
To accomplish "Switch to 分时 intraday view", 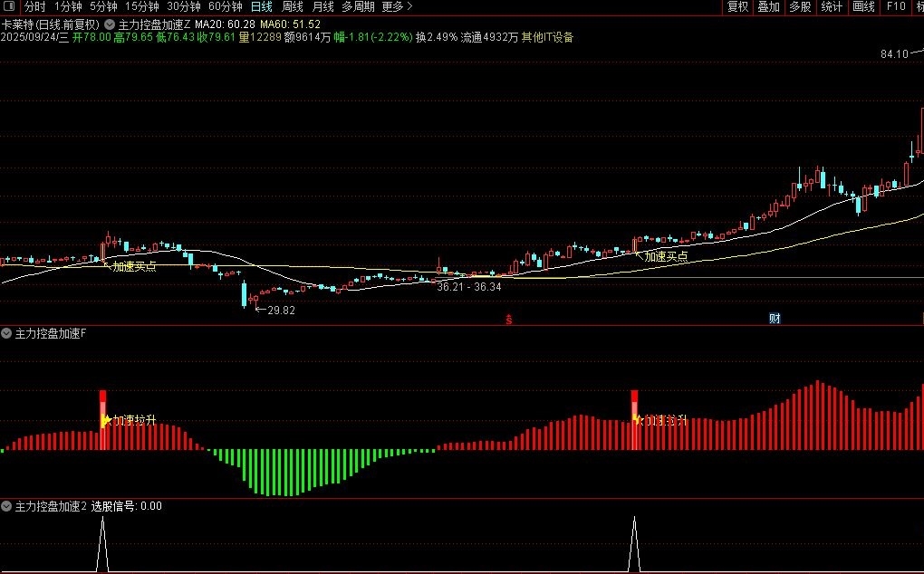I will click(x=34, y=6).
